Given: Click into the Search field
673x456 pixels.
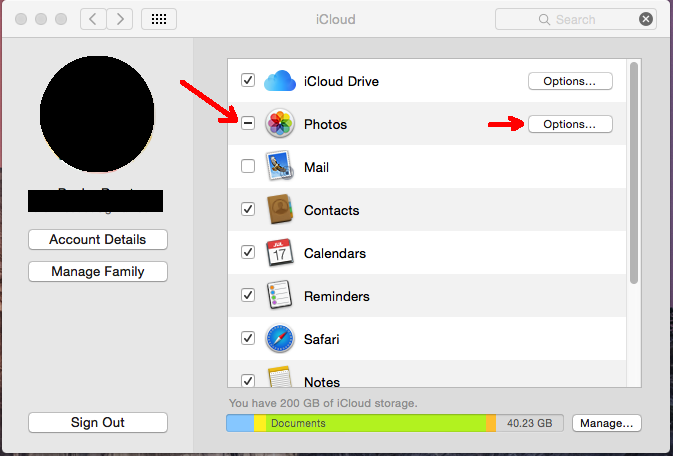Looking at the screenshot, I should point(576,19).
